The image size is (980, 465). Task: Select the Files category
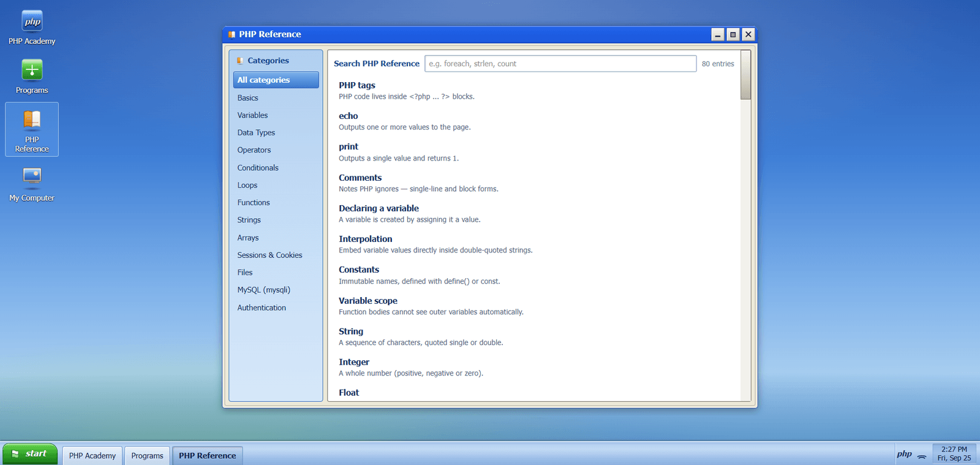[276, 272]
